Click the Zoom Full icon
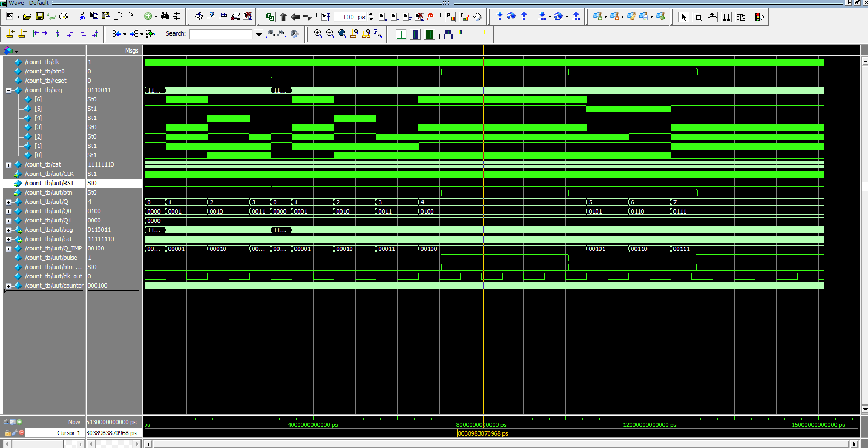Image resolution: width=868 pixels, height=448 pixels. click(342, 33)
